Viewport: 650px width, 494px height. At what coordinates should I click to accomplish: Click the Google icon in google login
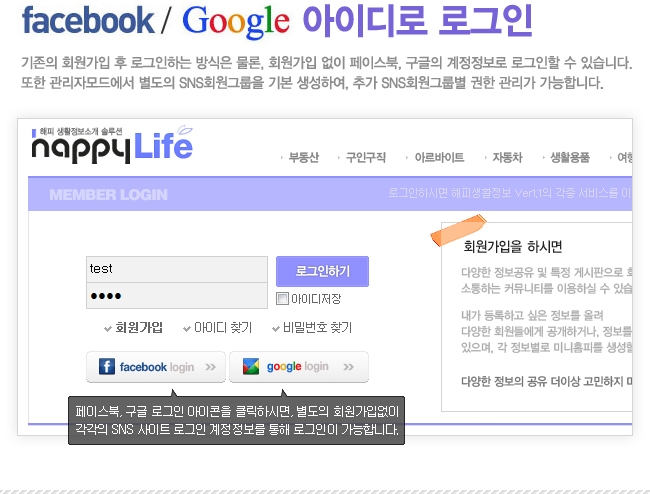click(251, 366)
